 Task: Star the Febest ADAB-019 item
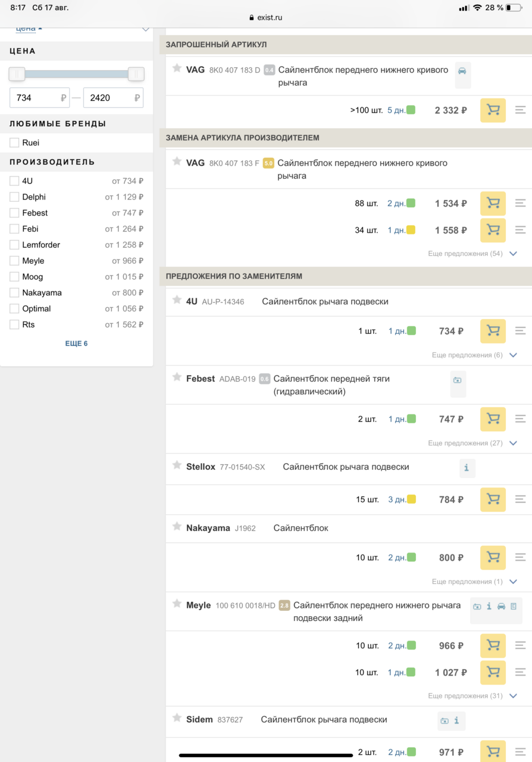[x=177, y=377]
